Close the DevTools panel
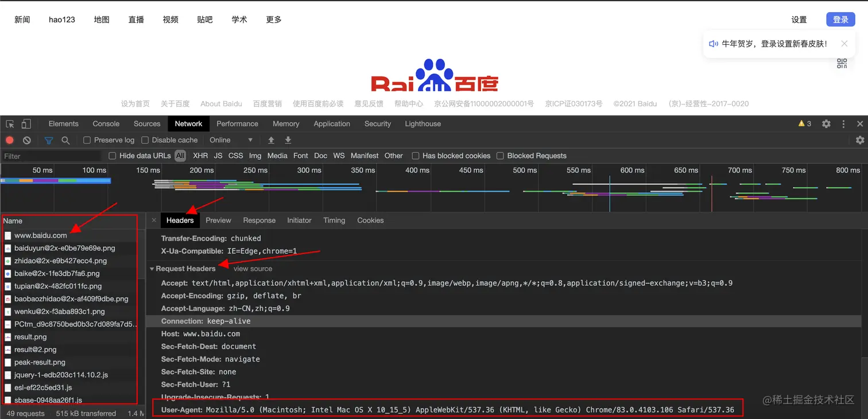Viewport: 868px width, 419px height. pos(860,124)
